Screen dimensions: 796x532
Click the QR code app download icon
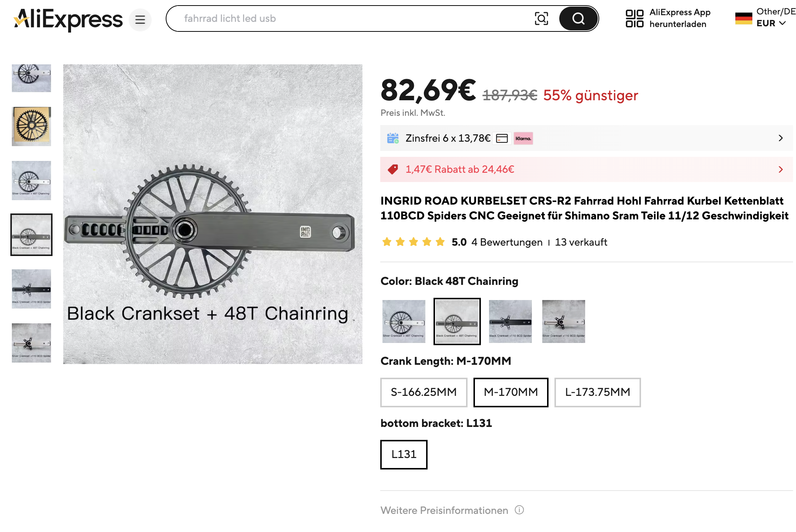[x=634, y=18]
